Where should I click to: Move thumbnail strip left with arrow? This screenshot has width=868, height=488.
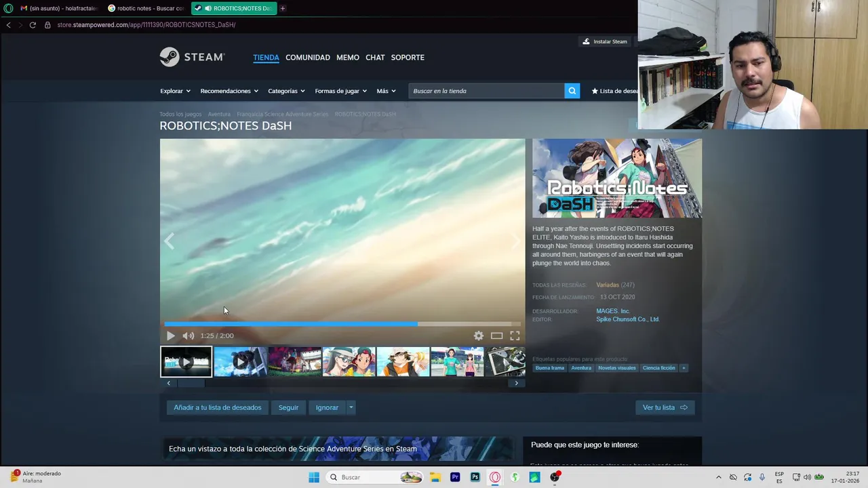[x=169, y=383]
